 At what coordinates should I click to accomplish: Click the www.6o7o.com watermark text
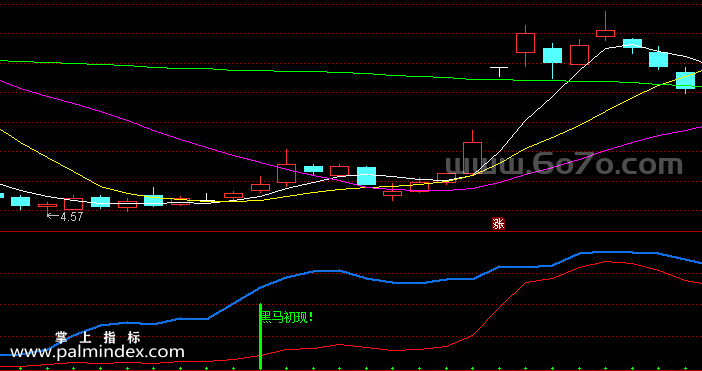(x=563, y=165)
